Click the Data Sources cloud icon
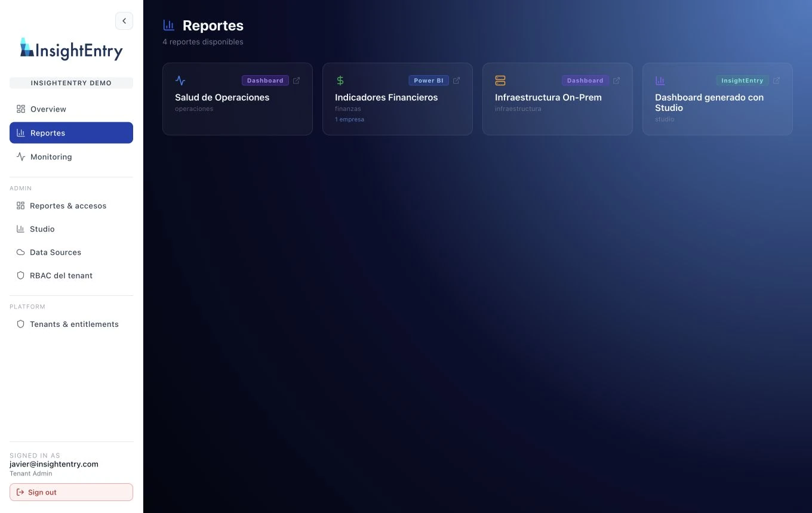This screenshot has width=812, height=513. [x=20, y=252]
